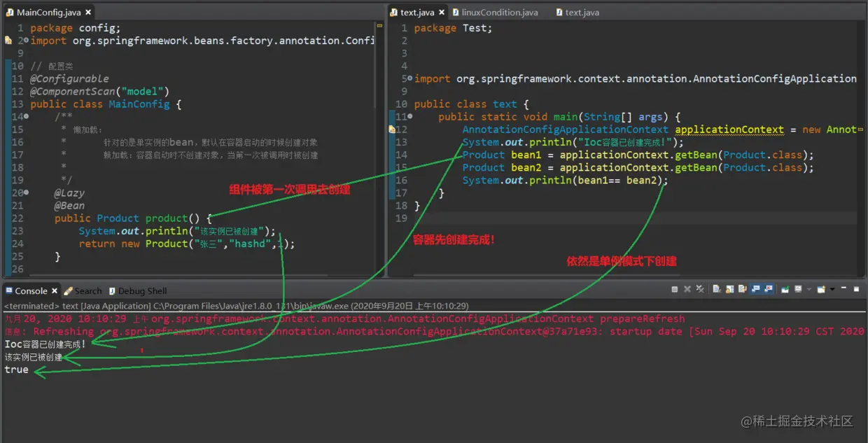Toggle Scroll Lock in Console toolbar
868x443 pixels.
click(x=729, y=289)
